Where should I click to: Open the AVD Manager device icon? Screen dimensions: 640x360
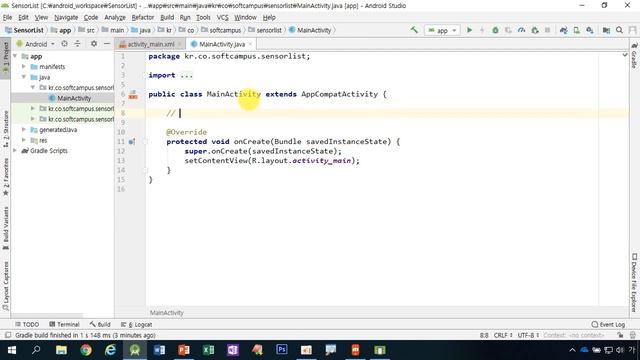(x=577, y=30)
